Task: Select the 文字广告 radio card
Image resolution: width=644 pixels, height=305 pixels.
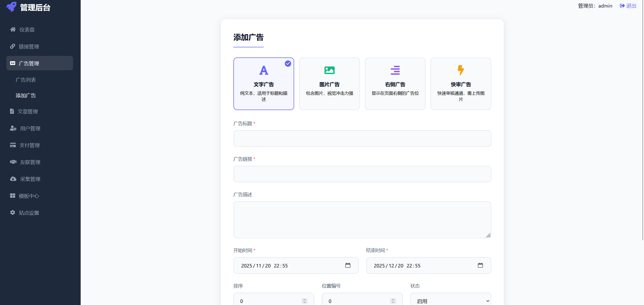Action: (x=263, y=84)
